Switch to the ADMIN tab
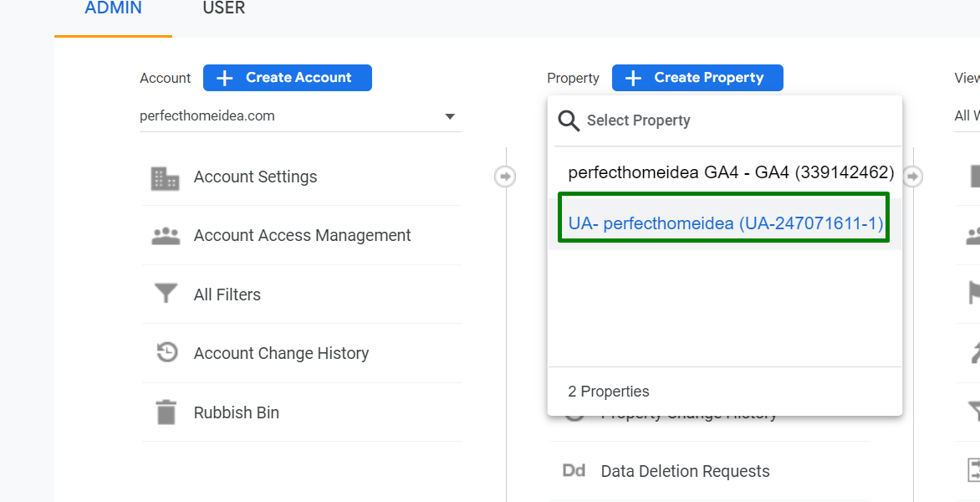980x502 pixels. click(x=113, y=8)
